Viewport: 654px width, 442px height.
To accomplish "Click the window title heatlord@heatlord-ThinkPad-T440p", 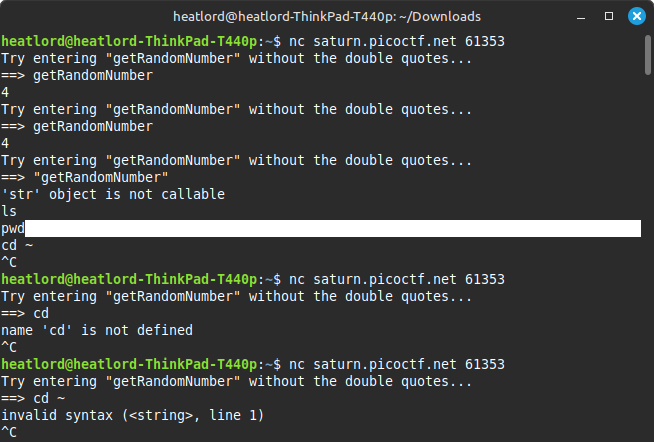I will (327, 17).
